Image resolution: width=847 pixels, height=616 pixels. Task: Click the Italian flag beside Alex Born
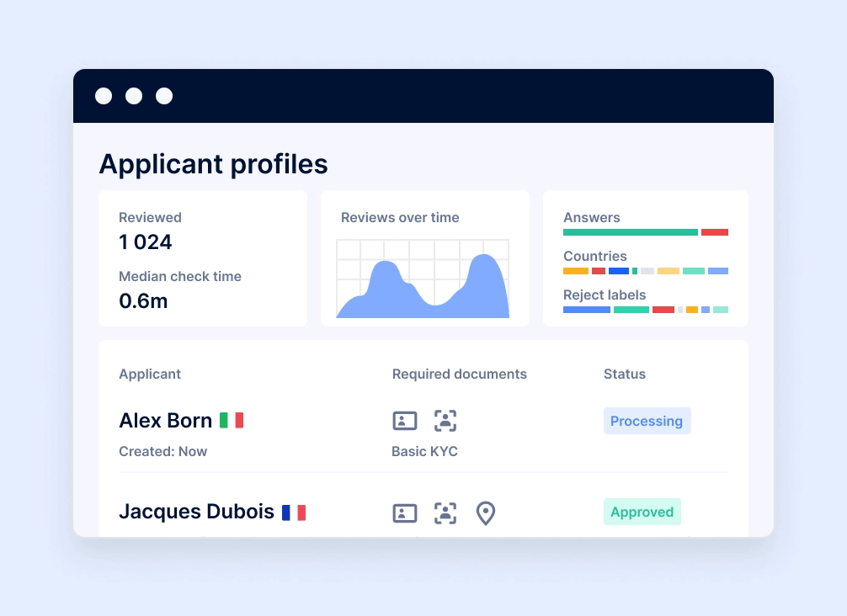click(232, 420)
